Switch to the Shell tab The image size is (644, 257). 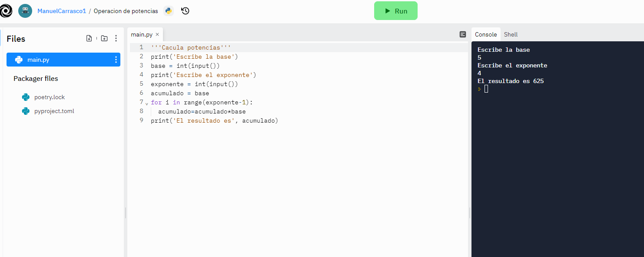point(511,34)
